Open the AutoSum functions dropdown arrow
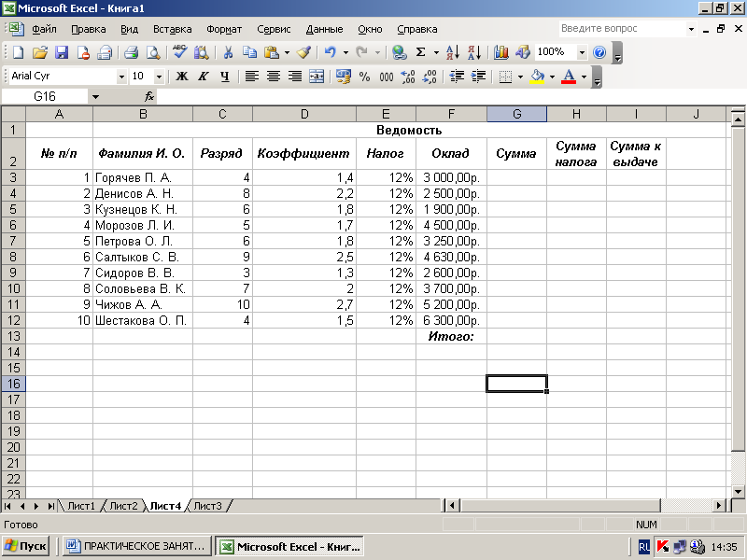 pos(436,52)
